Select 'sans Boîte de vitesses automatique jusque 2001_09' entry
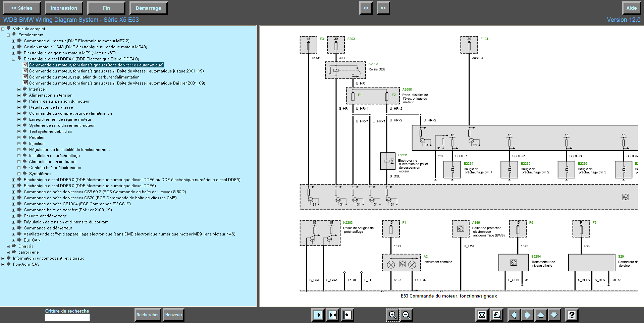 tap(116, 71)
